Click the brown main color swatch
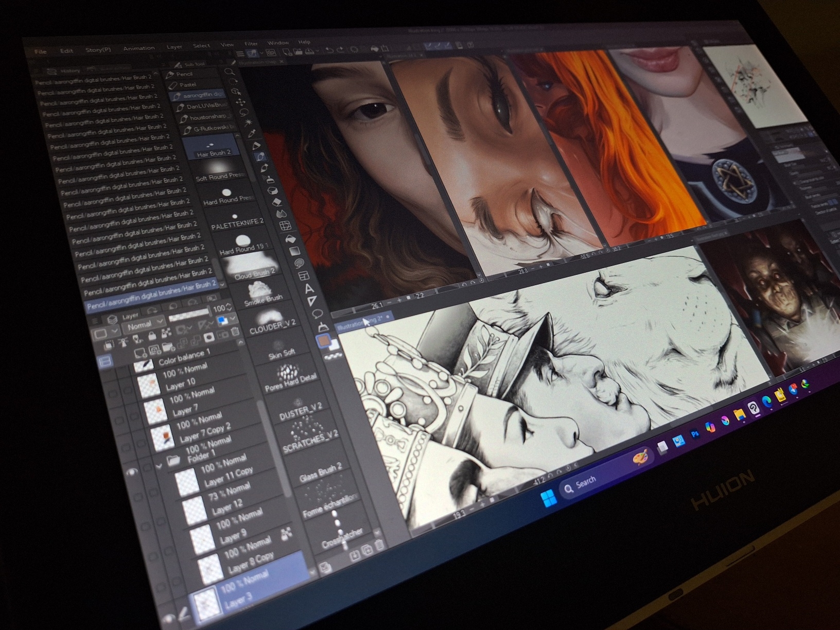 pyautogui.click(x=323, y=341)
